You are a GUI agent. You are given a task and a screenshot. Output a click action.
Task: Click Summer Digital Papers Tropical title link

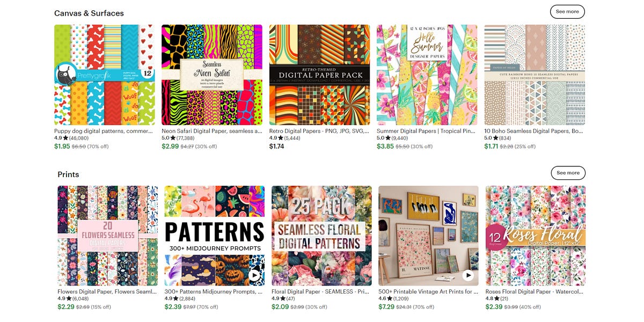[427, 131]
